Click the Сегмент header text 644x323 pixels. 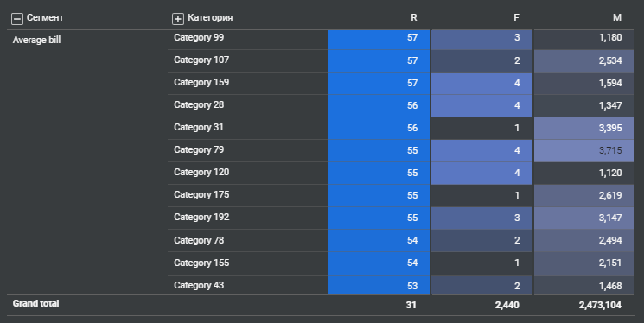(45, 17)
